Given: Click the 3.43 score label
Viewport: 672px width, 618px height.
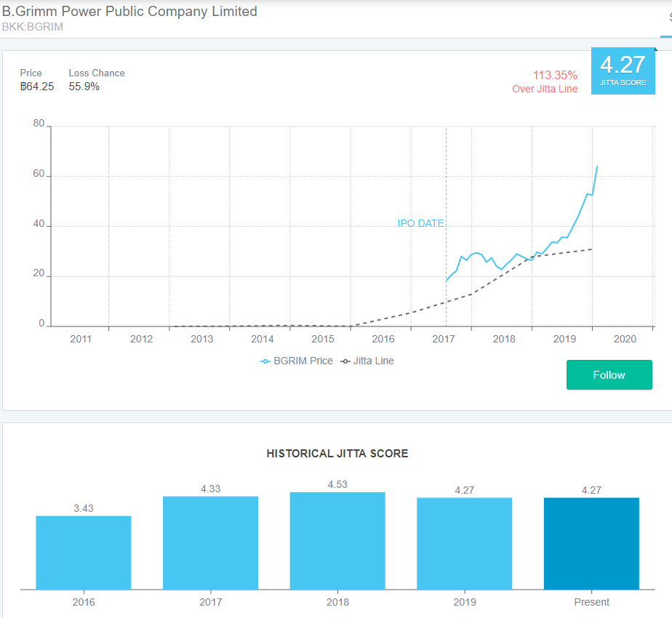Looking at the screenshot, I should (x=84, y=508).
